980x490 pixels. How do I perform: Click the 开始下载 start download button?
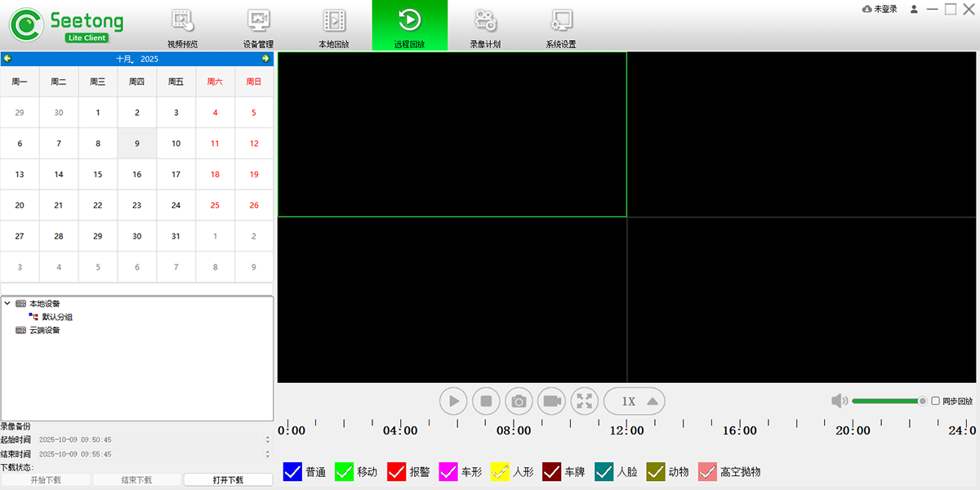point(46,480)
